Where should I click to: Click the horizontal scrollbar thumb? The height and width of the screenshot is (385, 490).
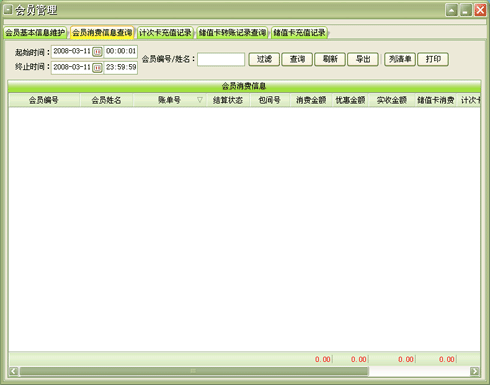point(194,371)
